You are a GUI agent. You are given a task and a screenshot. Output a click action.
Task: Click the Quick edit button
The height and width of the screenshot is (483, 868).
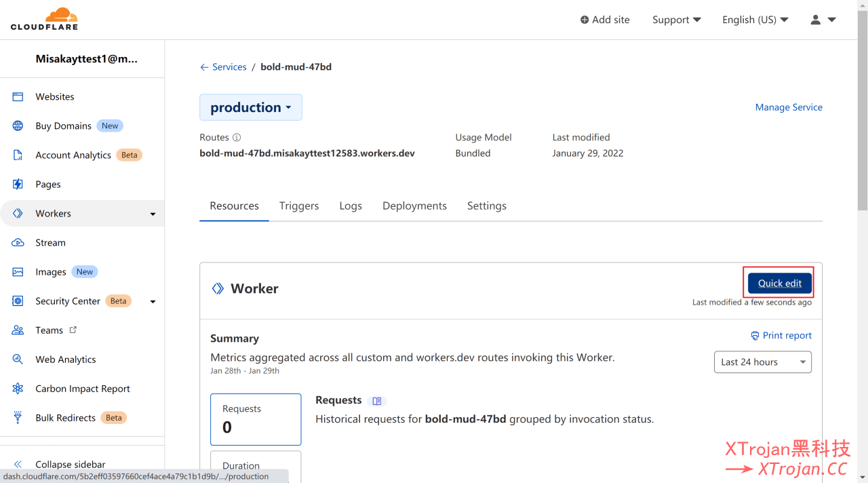click(x=780, y=284)
